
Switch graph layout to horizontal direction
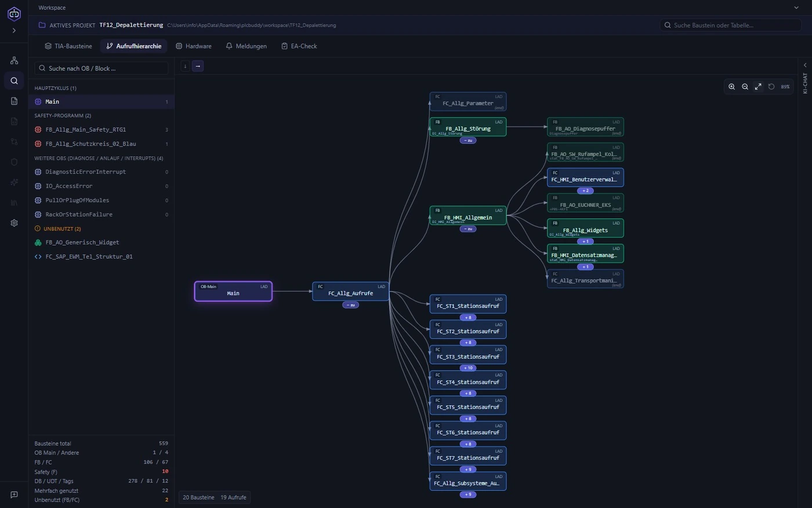coord(198,66)
